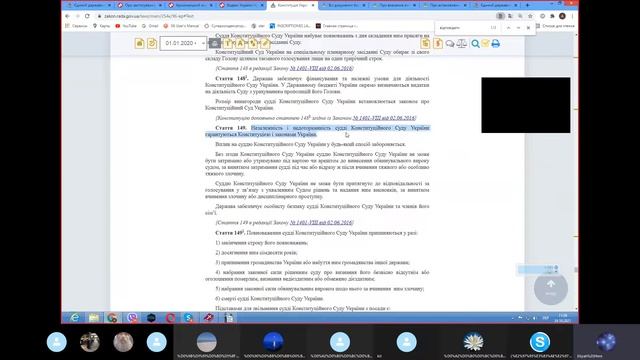This screenshot has width=640, height=360.
Task: Click the magnifier search icon in document toolbar
Action: pyautogui.click(x=475, y=43)
